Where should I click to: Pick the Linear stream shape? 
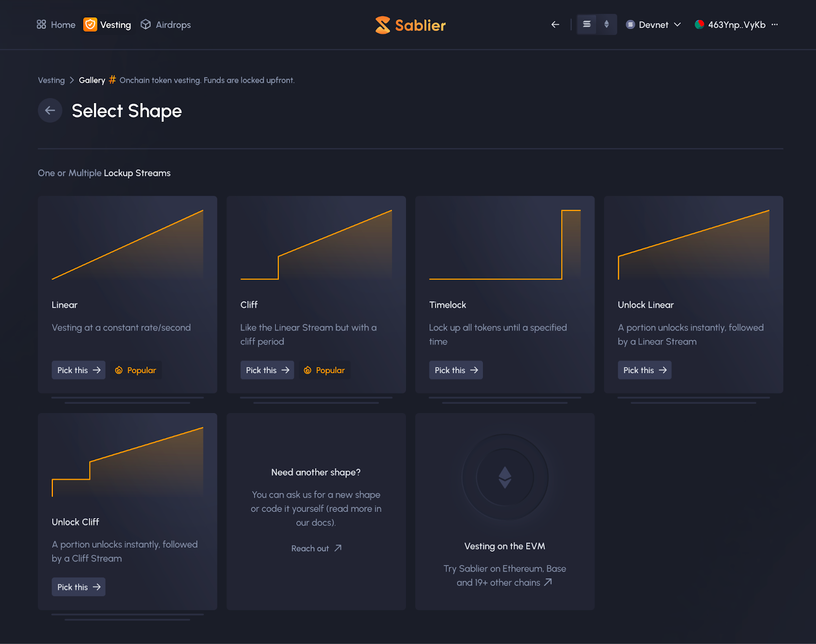[79, 370]
